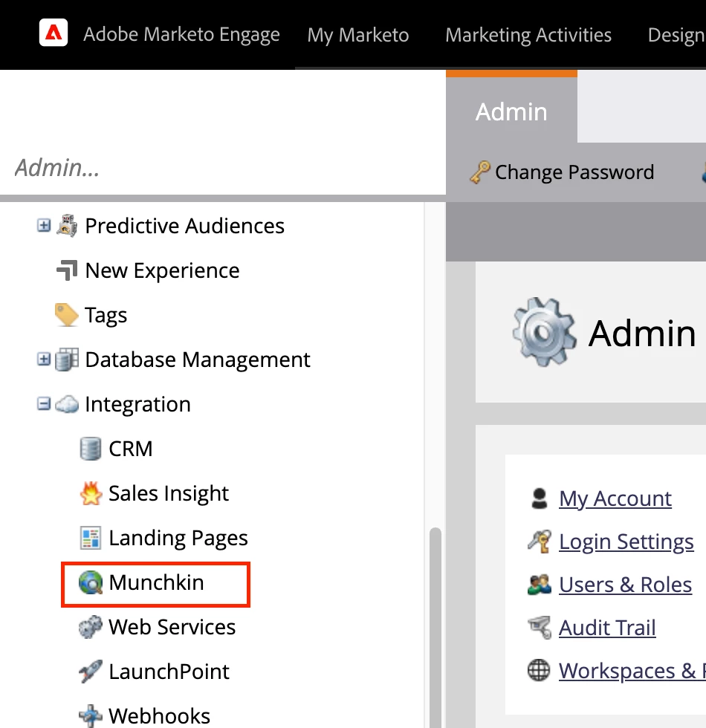This screenshot has height=728, width=706.
Task: Click the tree panel vertical scrollbar
Action: [x=435, y=627]
